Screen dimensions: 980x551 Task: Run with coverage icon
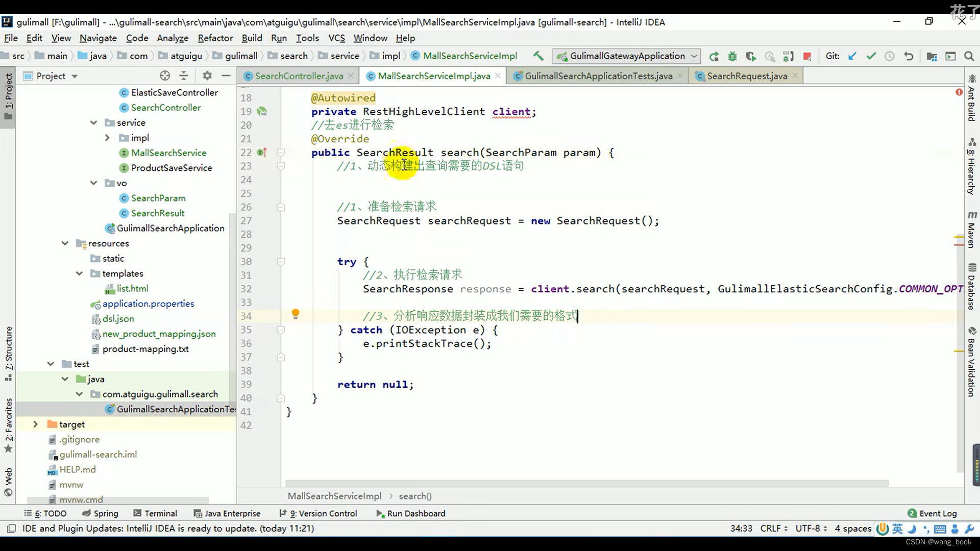pyautogui.click(x=751, y=56)
